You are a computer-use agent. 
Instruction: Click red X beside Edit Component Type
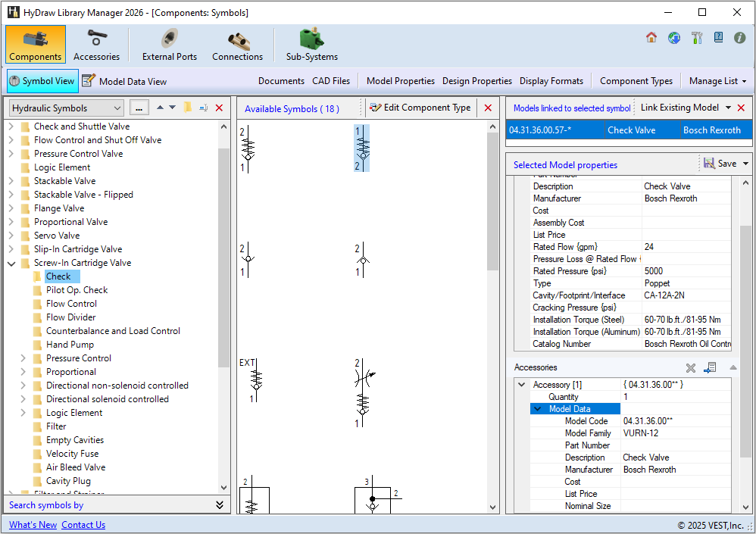point(488,108)
